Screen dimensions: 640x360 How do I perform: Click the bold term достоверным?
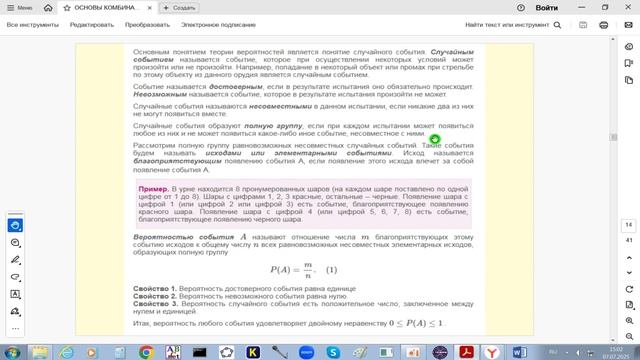236,87
